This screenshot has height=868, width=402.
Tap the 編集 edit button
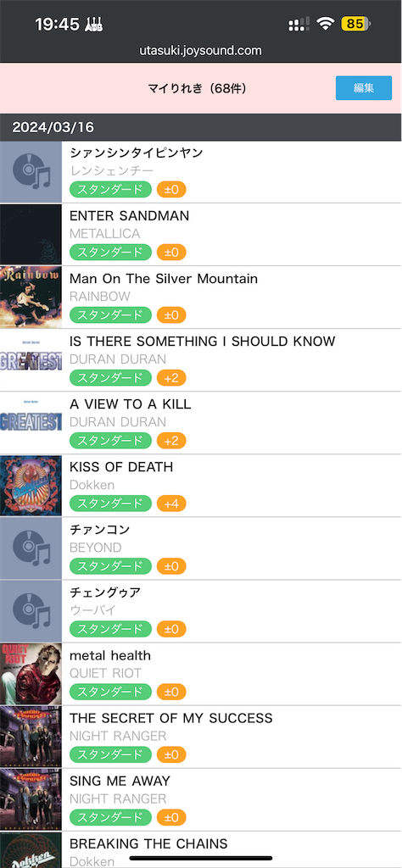(364, 88)
